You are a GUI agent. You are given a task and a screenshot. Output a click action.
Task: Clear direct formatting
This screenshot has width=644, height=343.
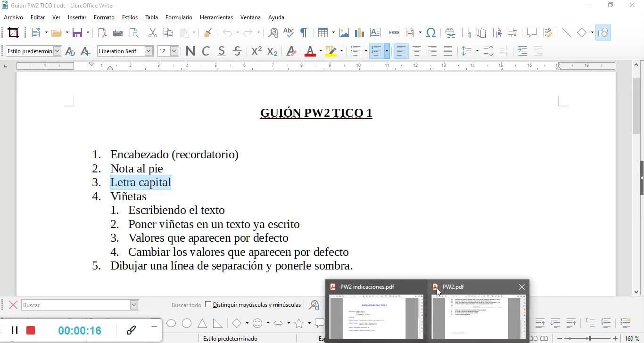pyautogui.click(x=291, y=51)
